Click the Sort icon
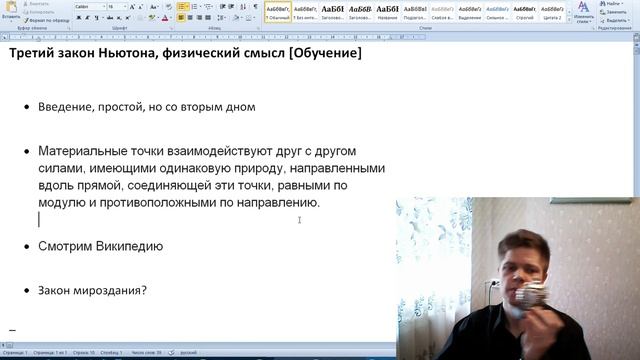The height and width of the screenshot is (360, 640). pos(243,7)
